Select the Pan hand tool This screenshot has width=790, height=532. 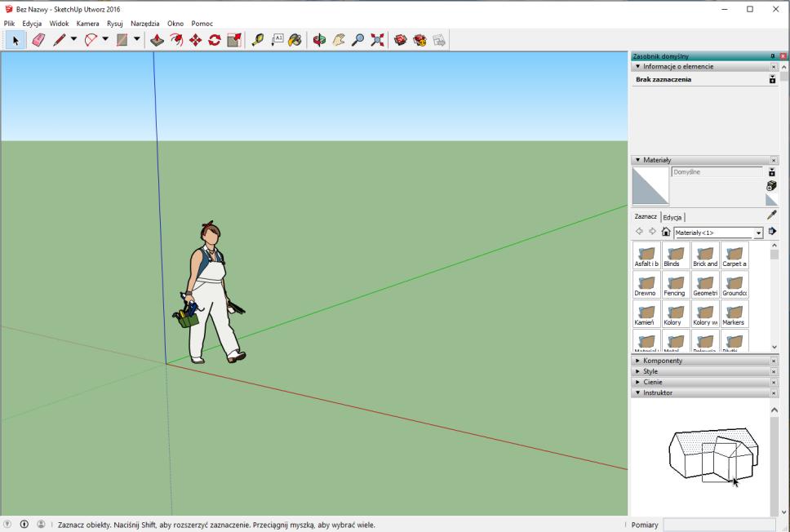pos(339,40)
